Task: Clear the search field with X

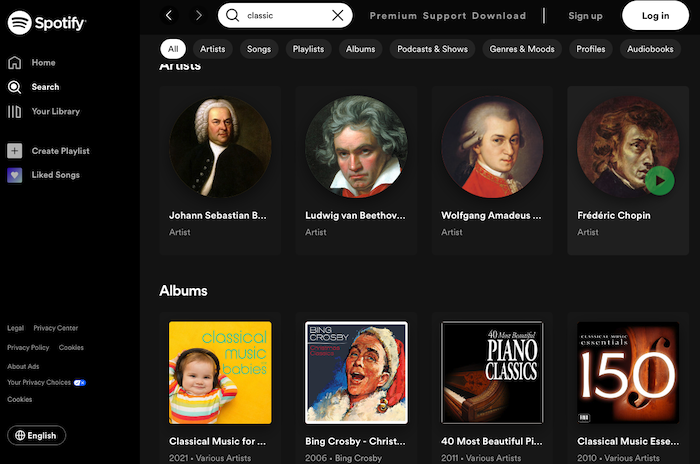Action: 338,15
